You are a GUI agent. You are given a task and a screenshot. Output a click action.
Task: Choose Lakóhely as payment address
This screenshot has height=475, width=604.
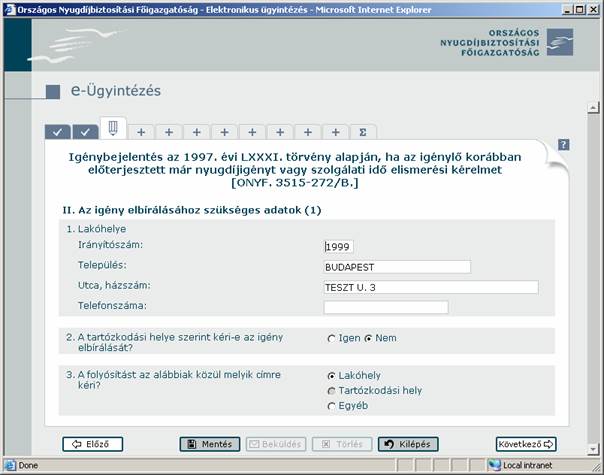(x=331, y=376)
